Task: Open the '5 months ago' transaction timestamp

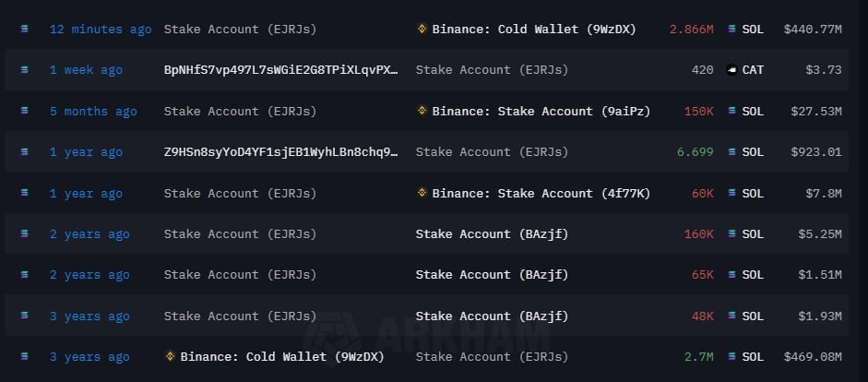Action: click(x=93, y=112)
